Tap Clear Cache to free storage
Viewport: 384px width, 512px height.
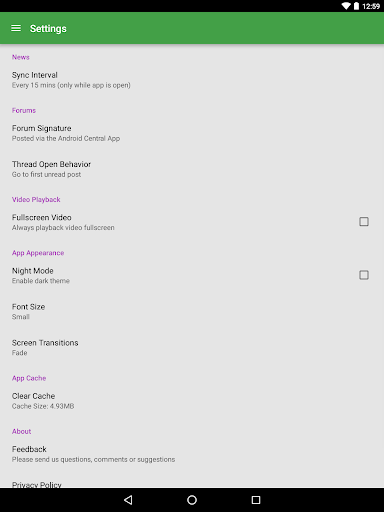click(192, 401)
